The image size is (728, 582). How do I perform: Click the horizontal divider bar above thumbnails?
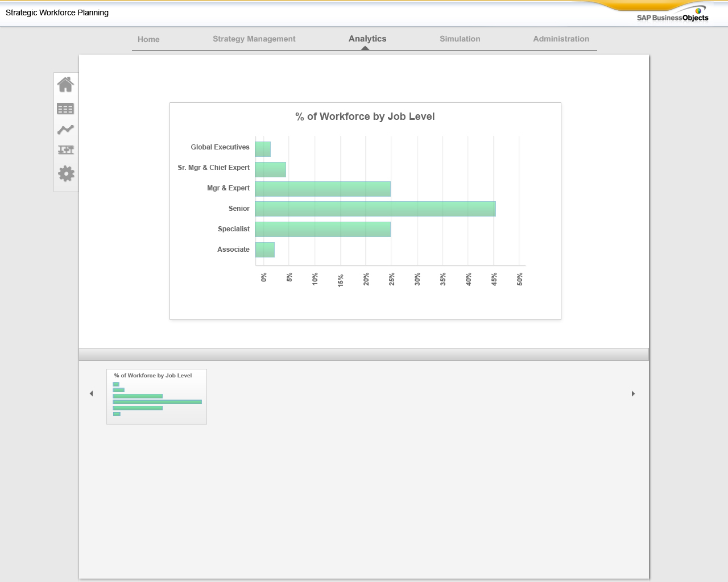(x=363, y=354)
